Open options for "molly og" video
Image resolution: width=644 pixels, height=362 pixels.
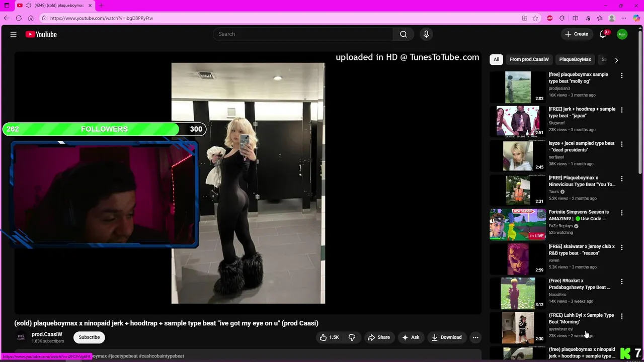(x=621, y=75)
